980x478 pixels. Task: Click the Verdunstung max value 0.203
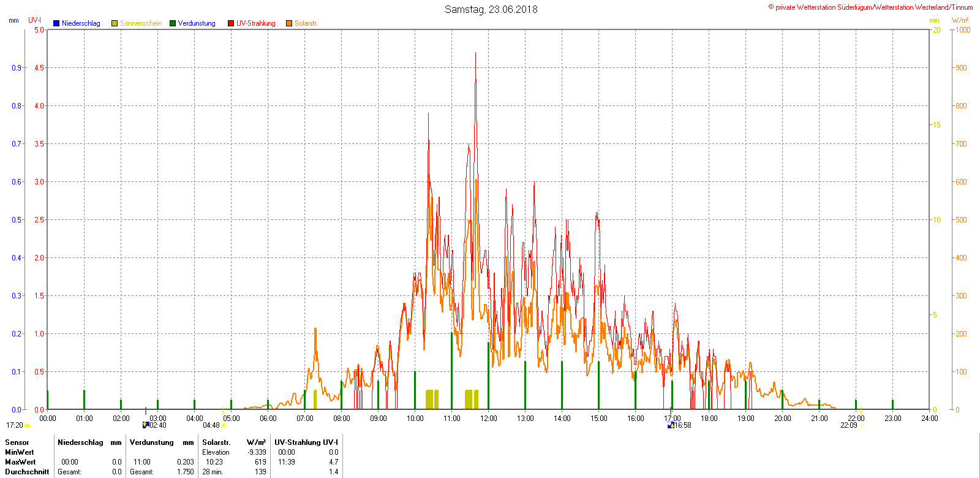(x=186, y=462)
